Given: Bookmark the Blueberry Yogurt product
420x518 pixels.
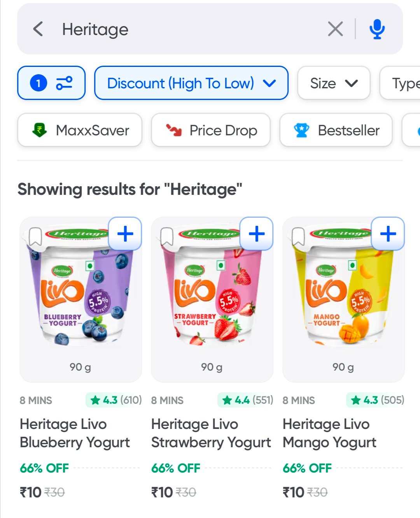Looking at the screenshot, I should click(35, 236).
